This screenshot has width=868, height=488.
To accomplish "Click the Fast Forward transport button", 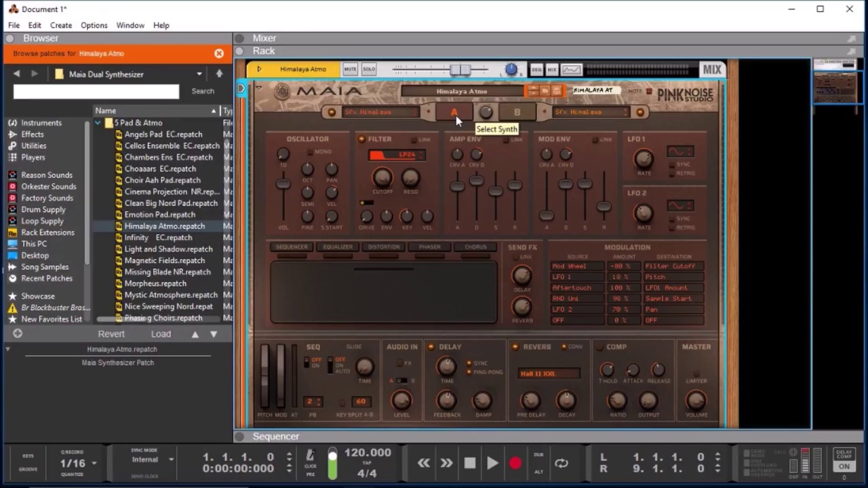I will pyautogui.click(x=446, y=463).
